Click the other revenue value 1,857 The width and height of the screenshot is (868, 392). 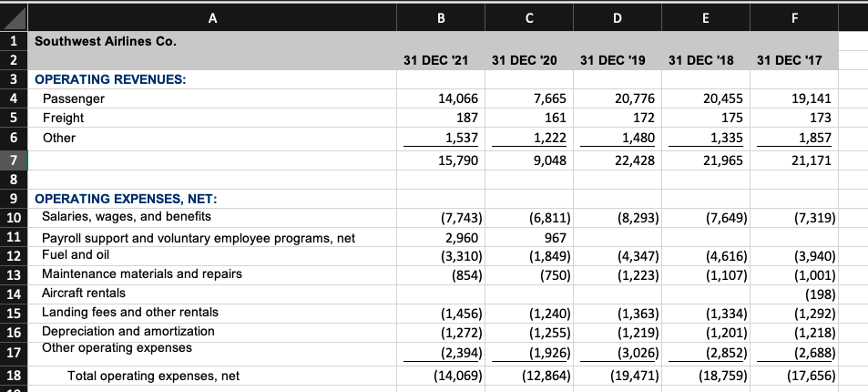tap(815, 137)
